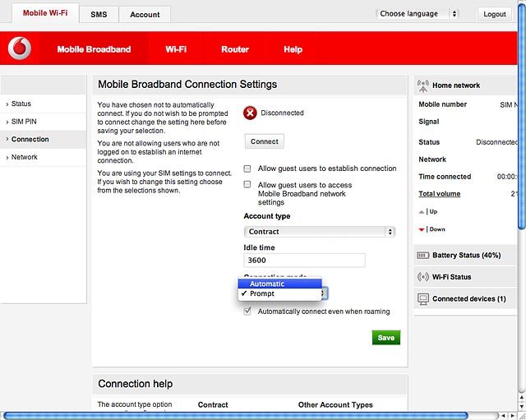Click the Total volume link

tap(439, 194)
